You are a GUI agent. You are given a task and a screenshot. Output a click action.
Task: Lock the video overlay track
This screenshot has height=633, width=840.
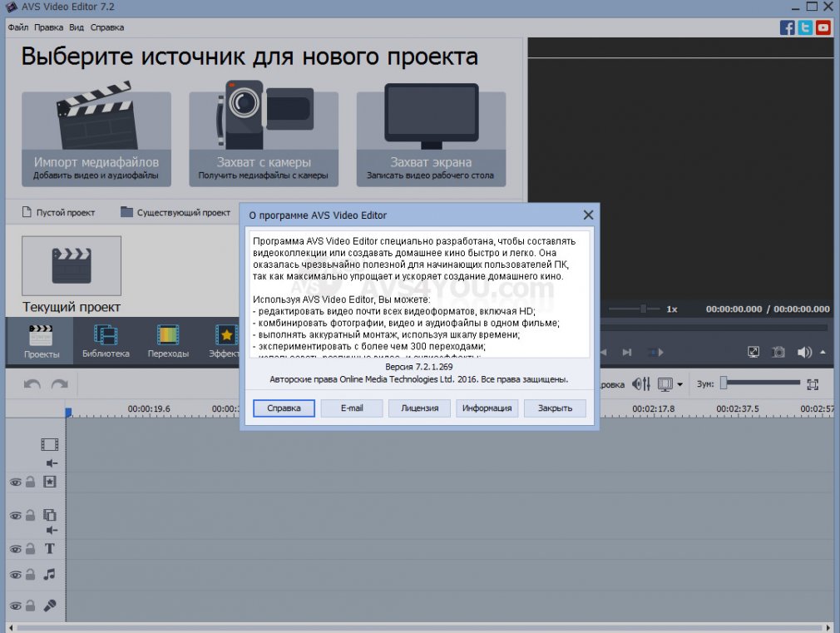[x=31, y=515]
